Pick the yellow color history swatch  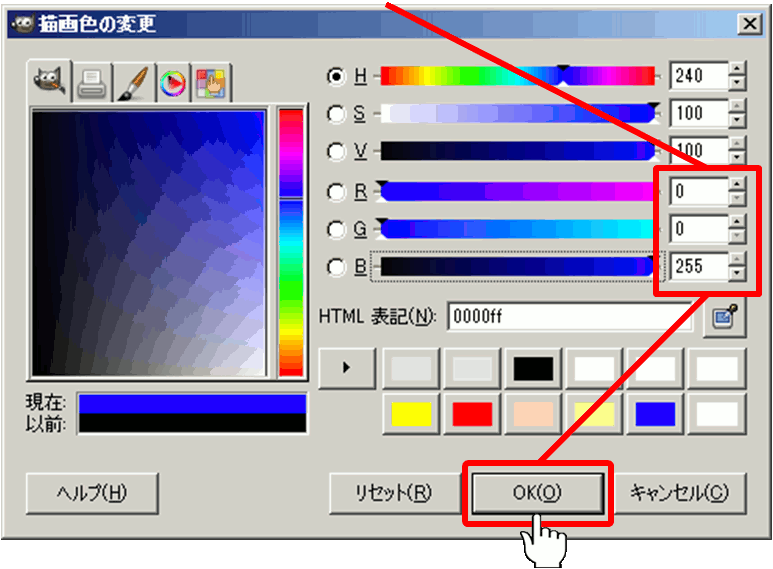pyautogui.click(x=411, y=414)
